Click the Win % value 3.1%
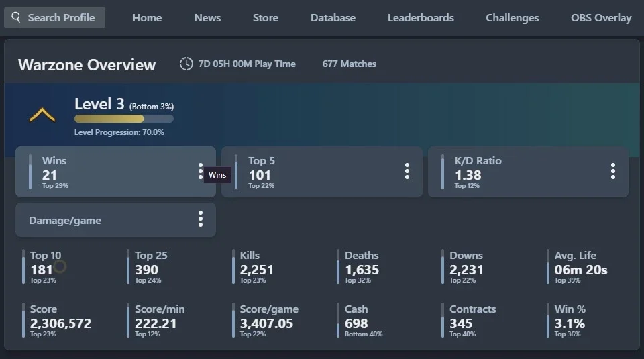This screenshot has width=644, height=359. (570, 323)
